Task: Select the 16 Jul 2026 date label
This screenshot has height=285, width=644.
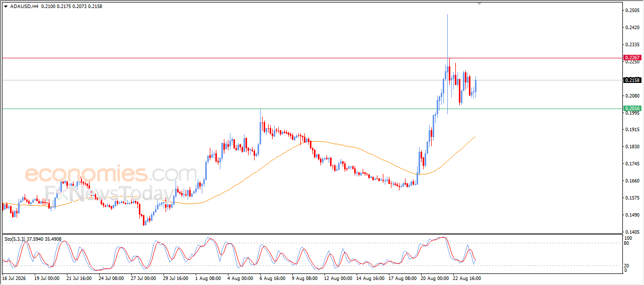Action: click(x=13, y=278)
